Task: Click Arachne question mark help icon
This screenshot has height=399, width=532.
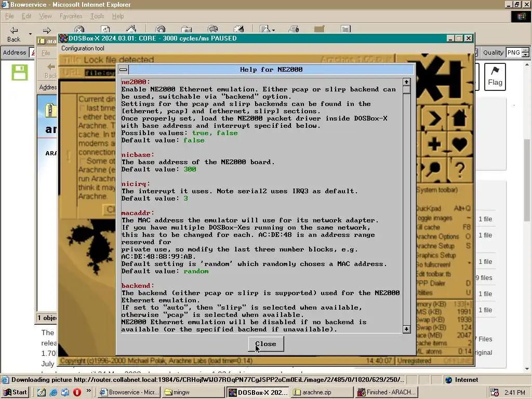Action: click(459, 169)
